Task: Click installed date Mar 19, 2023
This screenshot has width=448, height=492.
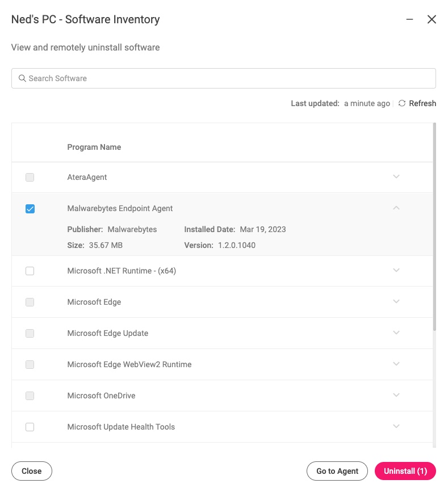Action: click(263, 229)
